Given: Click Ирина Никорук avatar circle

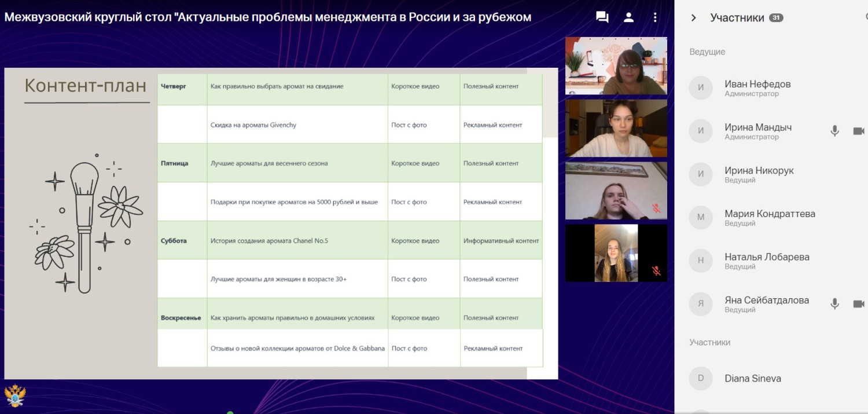Looking at the screenshot, I should (x=701, y=174).
